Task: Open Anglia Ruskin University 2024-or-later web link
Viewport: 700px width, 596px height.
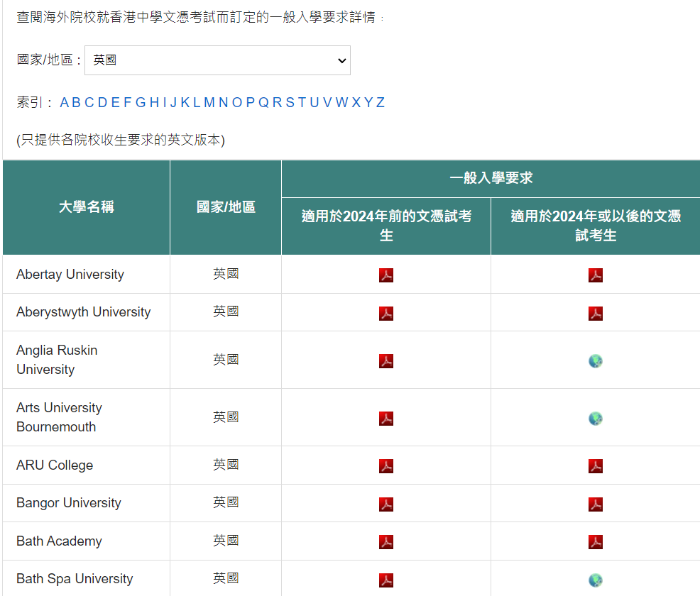Action: click(596, 361)
